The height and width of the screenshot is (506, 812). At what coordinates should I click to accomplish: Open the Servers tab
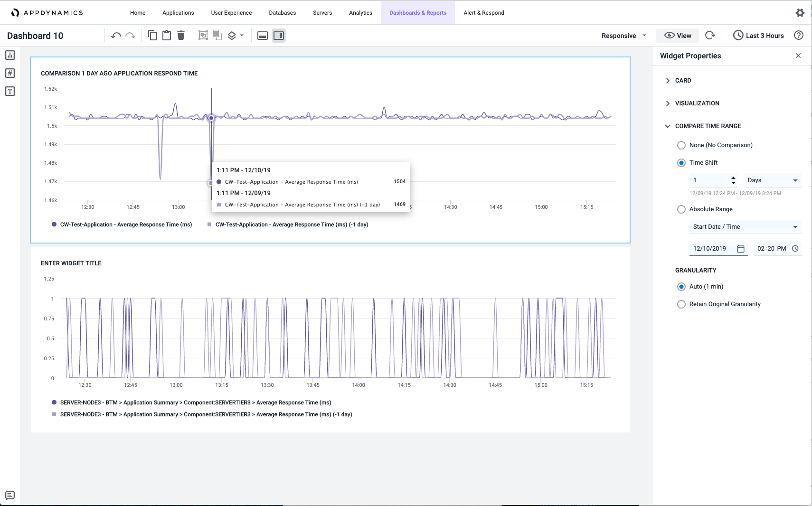click(322, 13)
